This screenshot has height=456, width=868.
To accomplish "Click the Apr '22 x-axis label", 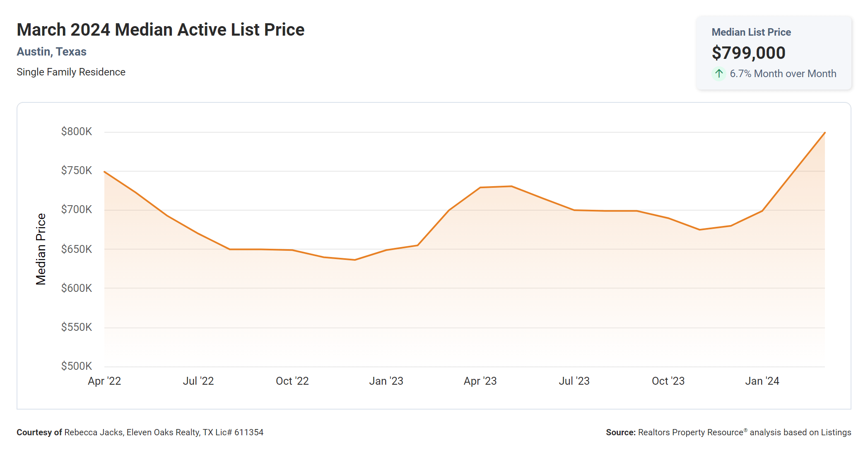I will point(104,381).
